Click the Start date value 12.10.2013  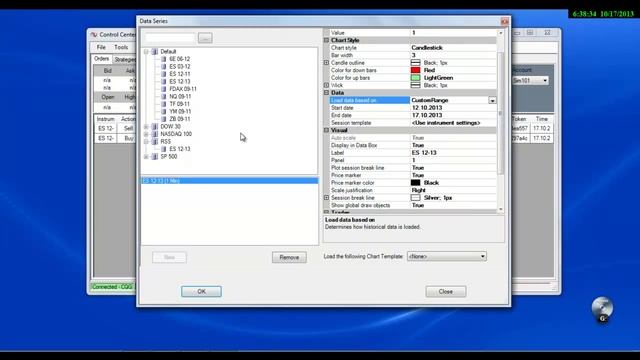[x=427, y=108]
